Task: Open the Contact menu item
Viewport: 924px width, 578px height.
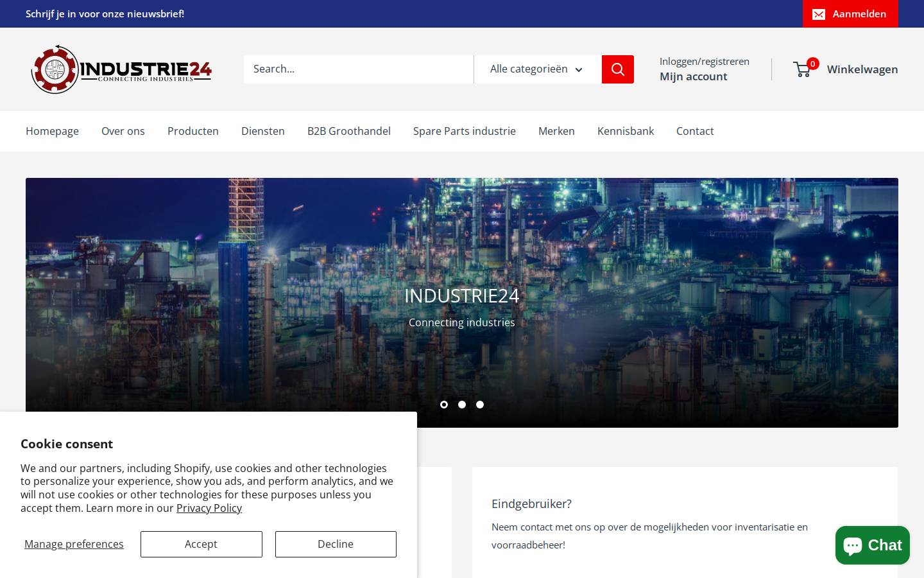Action: point(695,131)
